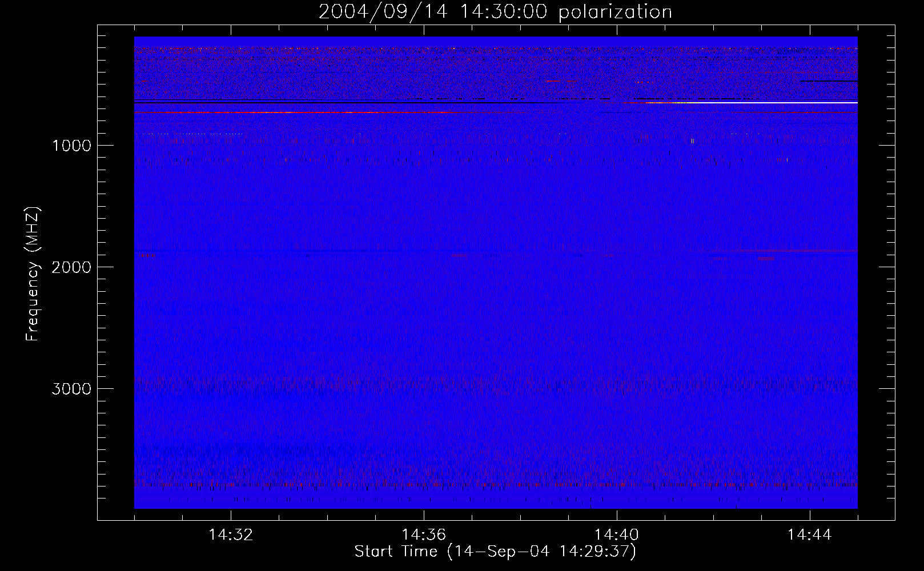Viewport: 924px width, 571px height.
Task: Click the 14:40 time tick label
Action: tap(617, 535)
